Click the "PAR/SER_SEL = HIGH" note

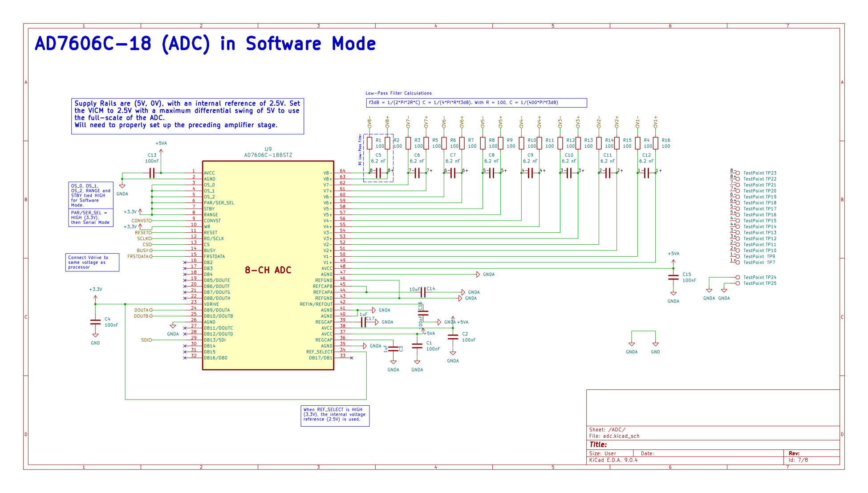[x=91, y=218]
